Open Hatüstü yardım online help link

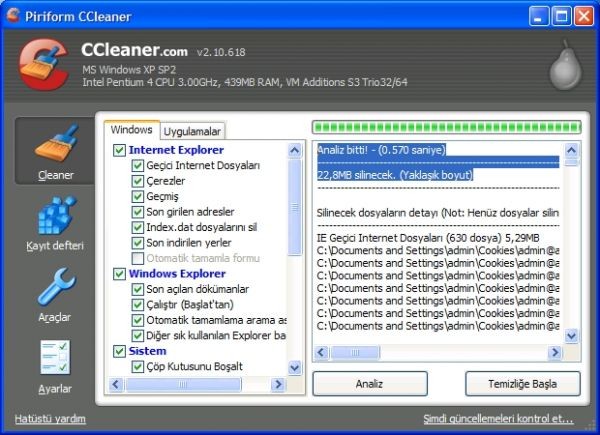[x=50, y=419]
